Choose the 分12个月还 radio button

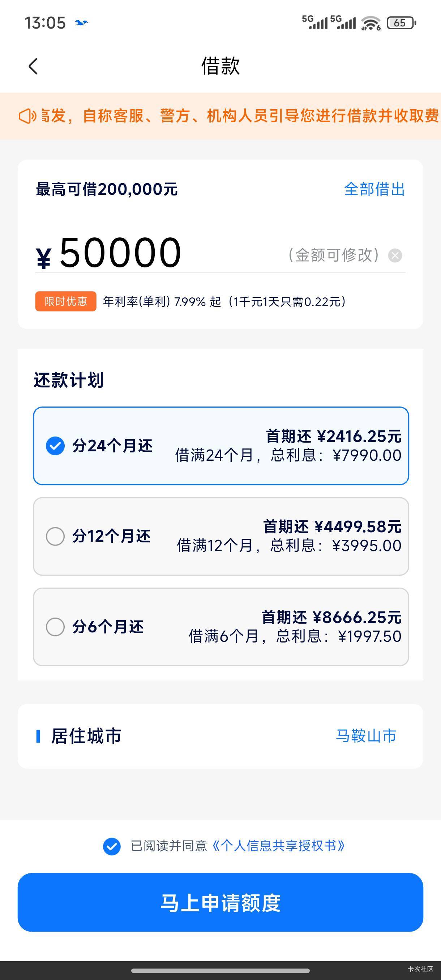click(x=55, y=536)
